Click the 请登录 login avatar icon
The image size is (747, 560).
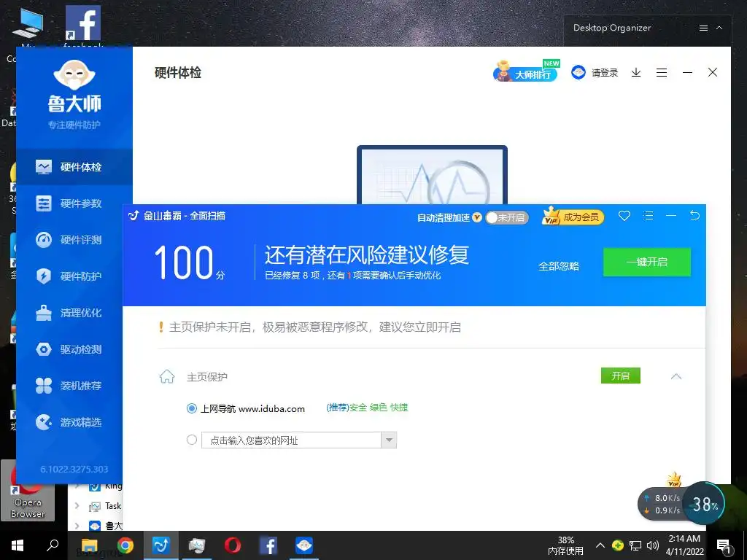click(578, 72)
